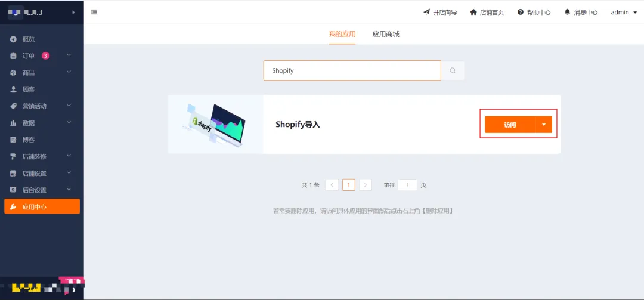The image size is (644, 300).
Task: Click the 商品 box icon in sidebar
Action: 13,73
